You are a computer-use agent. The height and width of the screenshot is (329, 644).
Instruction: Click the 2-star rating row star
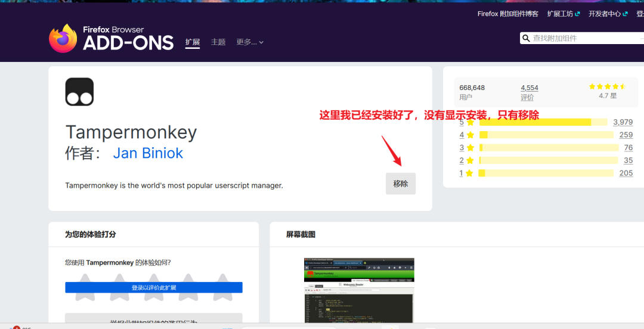[470, 160]
